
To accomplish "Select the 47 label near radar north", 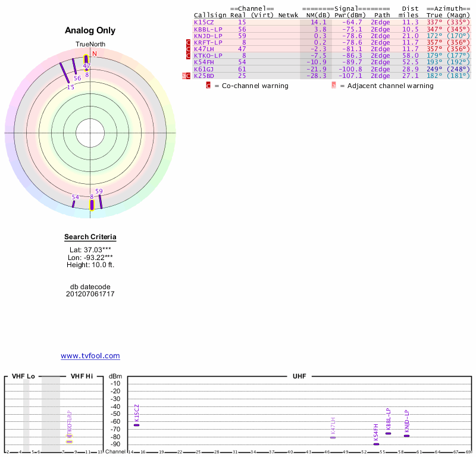I will click(x=86, y=65).
